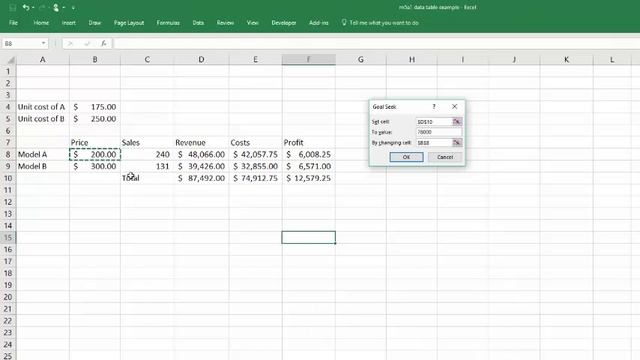The height and width of the screenshot is (360, 640).
Task: Click revenue cell 48,066.00
Action: coord(201,154)
